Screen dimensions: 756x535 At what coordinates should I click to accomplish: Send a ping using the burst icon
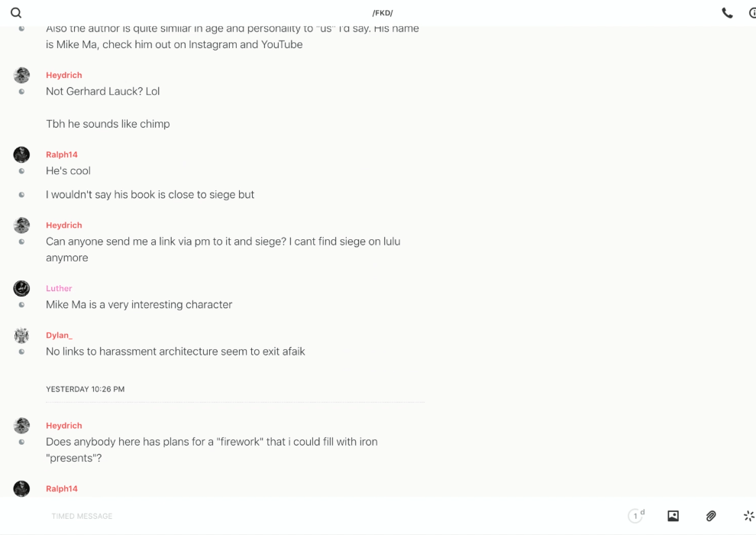pos(748,516)
